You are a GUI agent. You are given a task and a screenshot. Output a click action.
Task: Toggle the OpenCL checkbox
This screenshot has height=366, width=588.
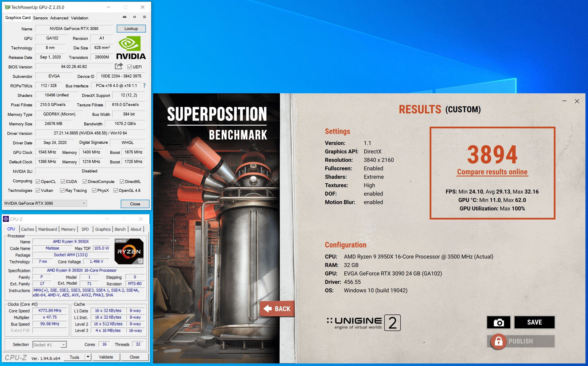pos(38,182)
